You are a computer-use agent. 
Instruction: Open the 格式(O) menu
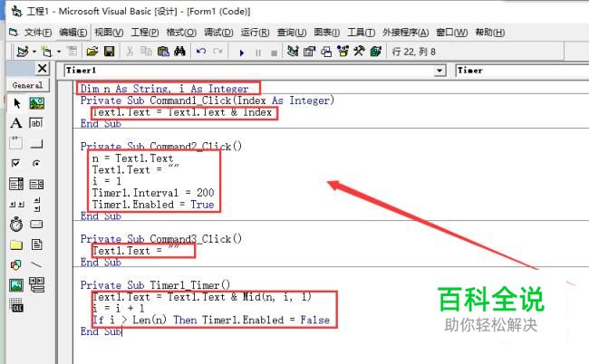(181, 33)
